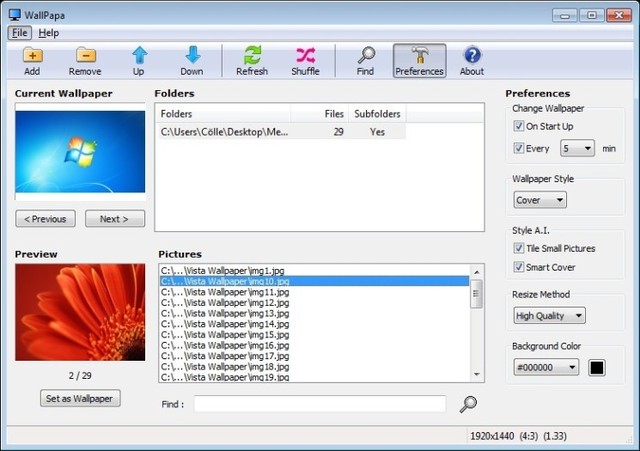Click the red flower Preview image
Screen dimensions: 640x451
click(x=80, y=312)
